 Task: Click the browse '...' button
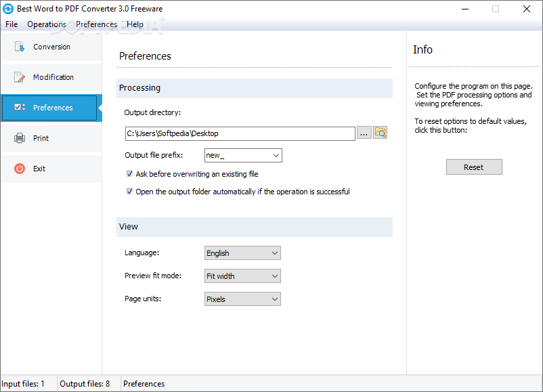(x=364, y=133)
